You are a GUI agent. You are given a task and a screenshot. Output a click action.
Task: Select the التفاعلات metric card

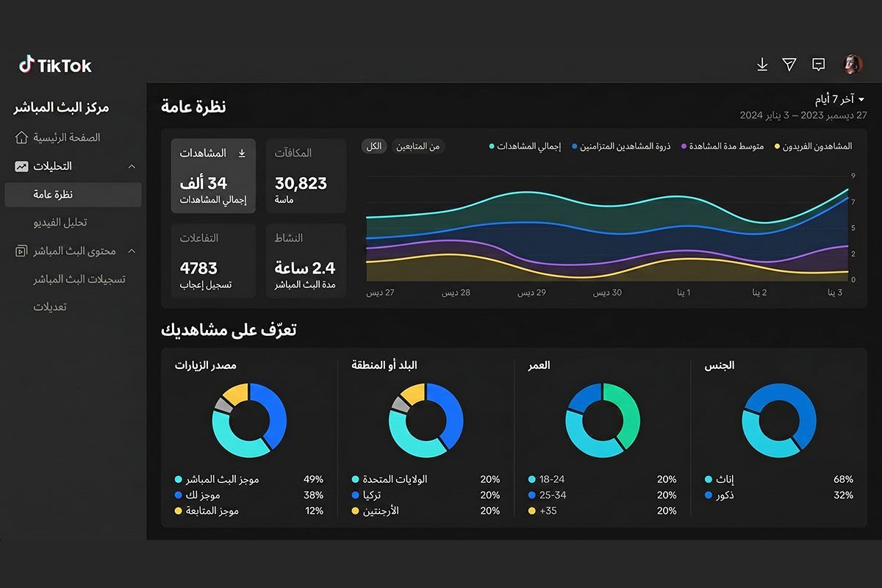(x=213, y=261)
